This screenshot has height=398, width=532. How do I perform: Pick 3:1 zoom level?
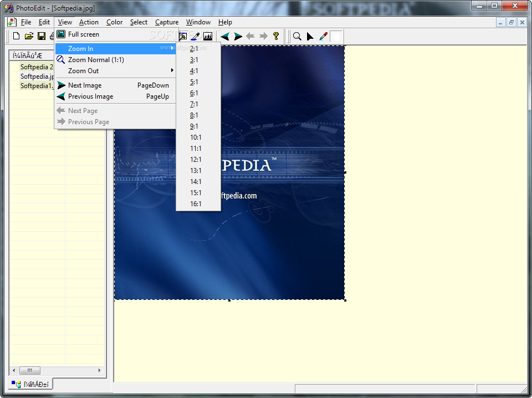coord(198,60)
